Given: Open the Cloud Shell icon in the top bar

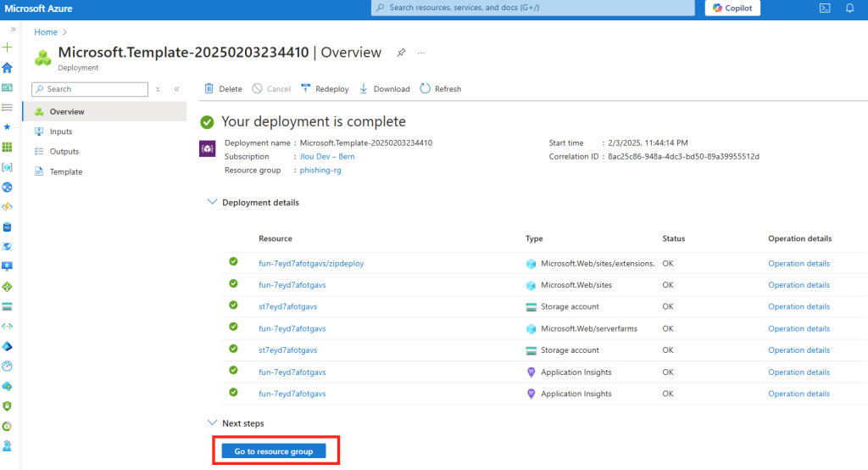Looking at the screenshot, I should click(825, 8).
